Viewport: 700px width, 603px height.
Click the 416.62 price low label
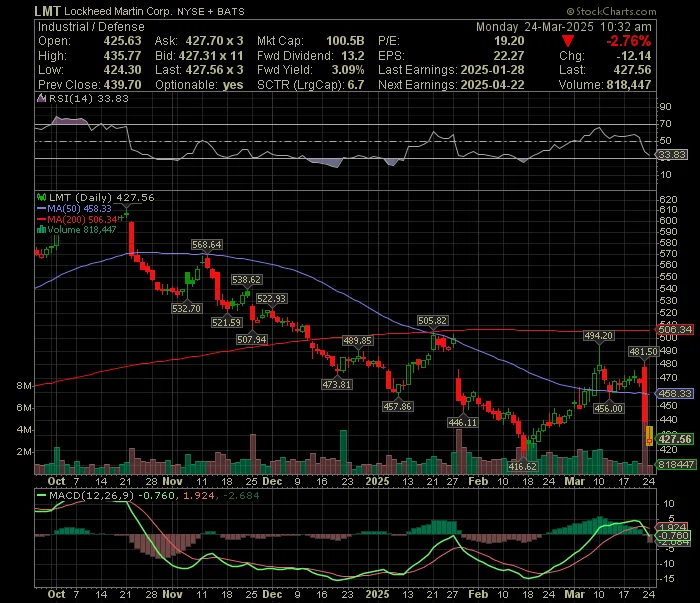coord(523,466)
